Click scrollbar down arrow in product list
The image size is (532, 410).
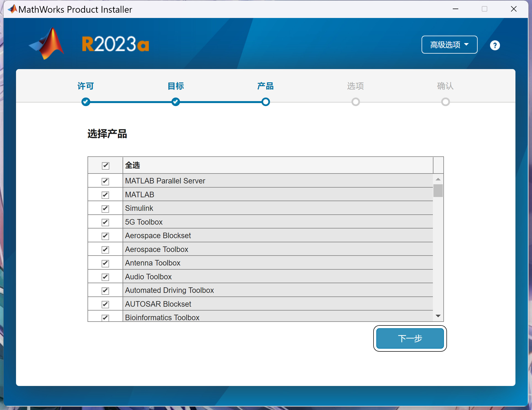[438, 316]
